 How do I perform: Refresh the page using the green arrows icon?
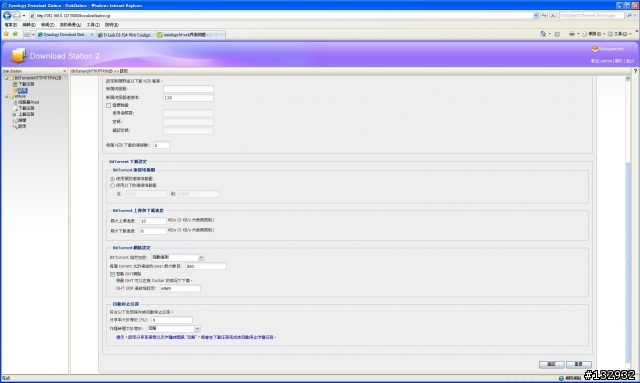click(544, 16)
